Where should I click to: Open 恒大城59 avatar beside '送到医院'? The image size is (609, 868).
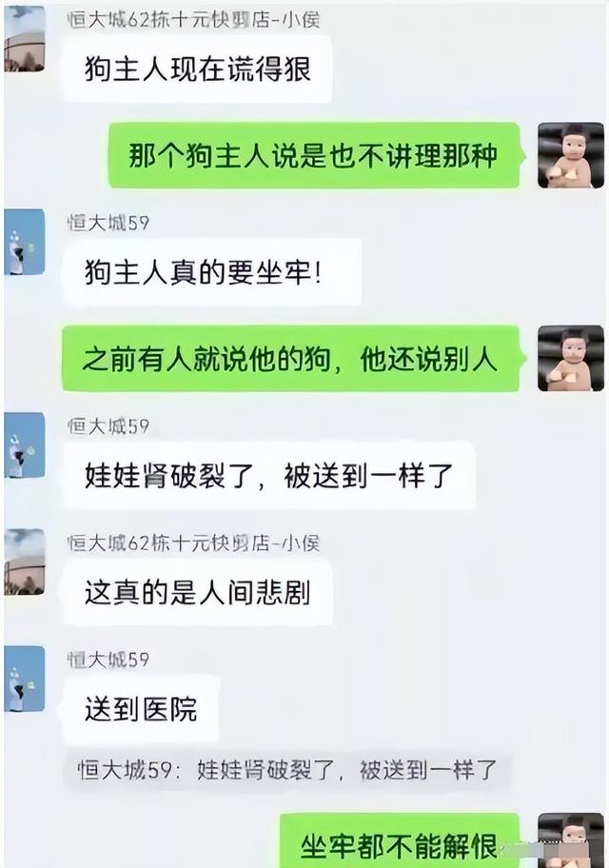25,679
